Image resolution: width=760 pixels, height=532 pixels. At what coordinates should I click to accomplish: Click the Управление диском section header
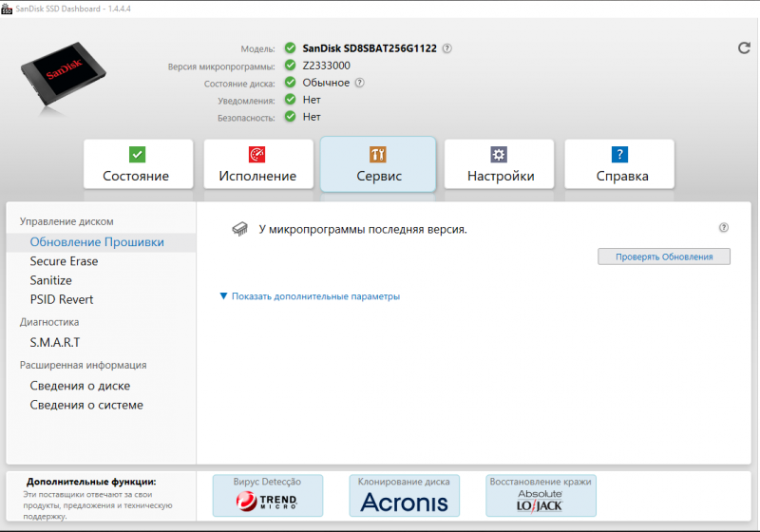pos(66,221)
